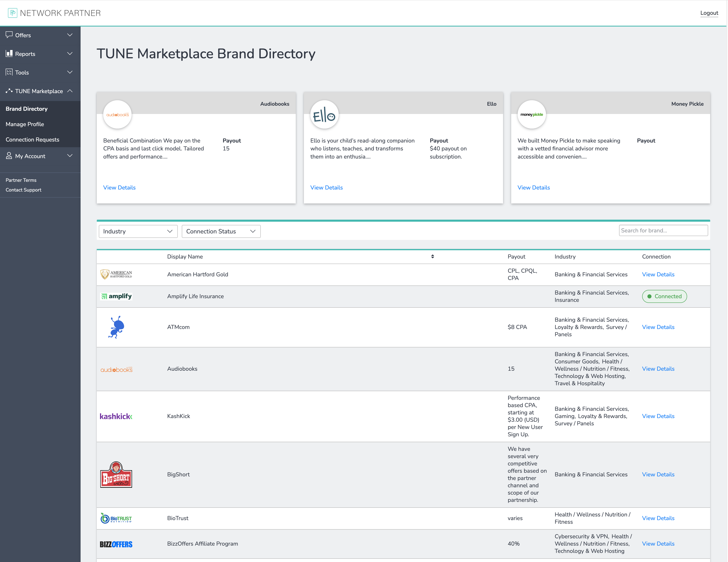Click the Search for brand field
Viewport: 728px width, 562px height.
pyautogui.click(x=663, y=230)
